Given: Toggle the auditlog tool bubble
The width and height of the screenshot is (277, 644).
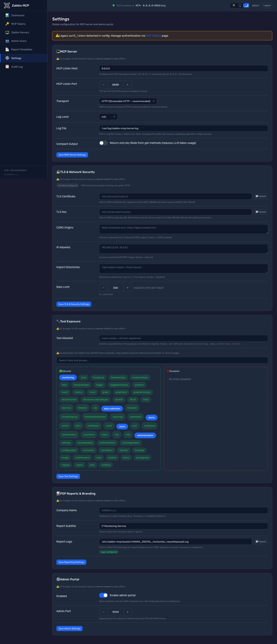Looking at the screenshot, I should 106,465.
